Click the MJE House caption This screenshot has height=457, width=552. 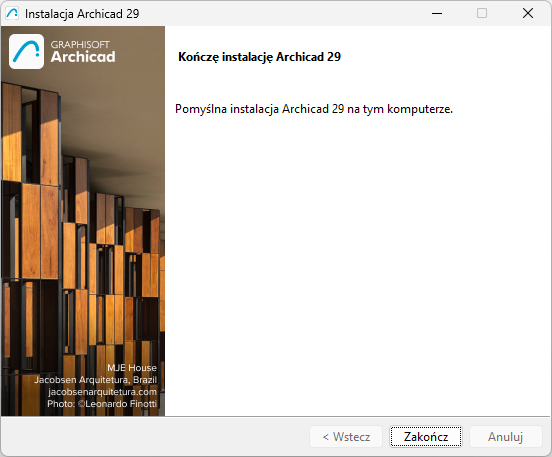click(132, 368)
